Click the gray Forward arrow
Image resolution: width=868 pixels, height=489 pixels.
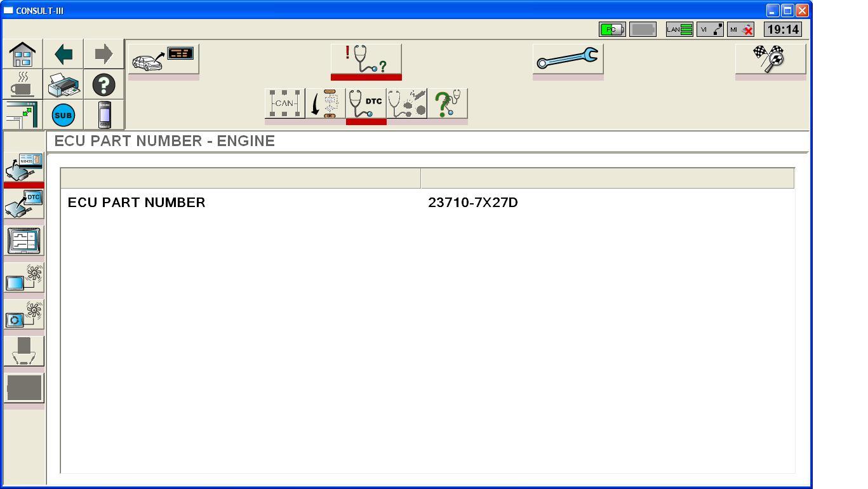coord(103,54)
